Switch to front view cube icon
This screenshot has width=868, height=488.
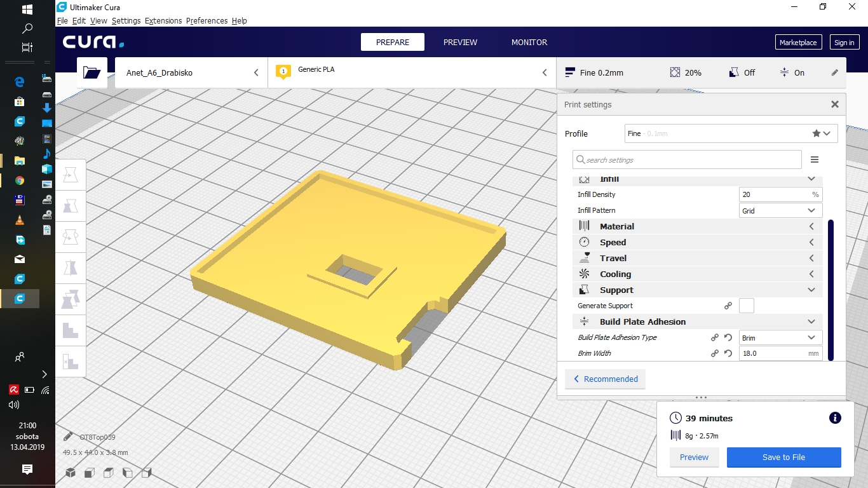pyautogui.click(x=90, y=473)
